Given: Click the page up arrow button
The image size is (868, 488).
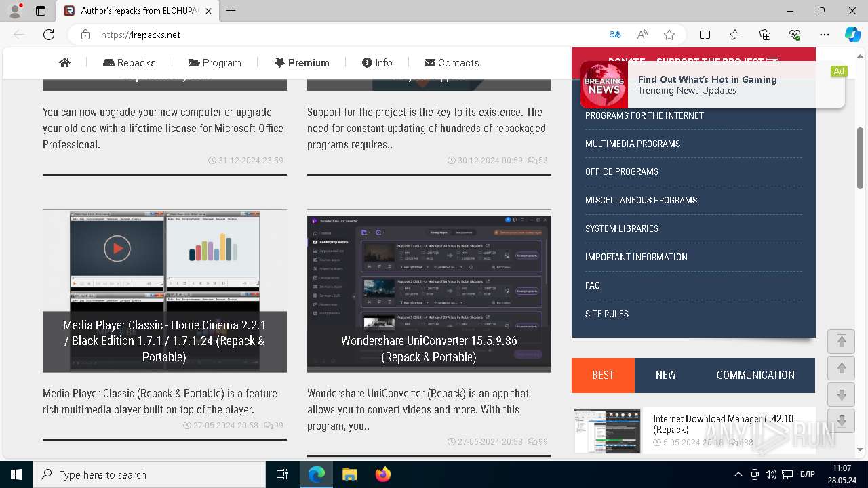Looking at the screenshot, I should [x=842, y=368].
